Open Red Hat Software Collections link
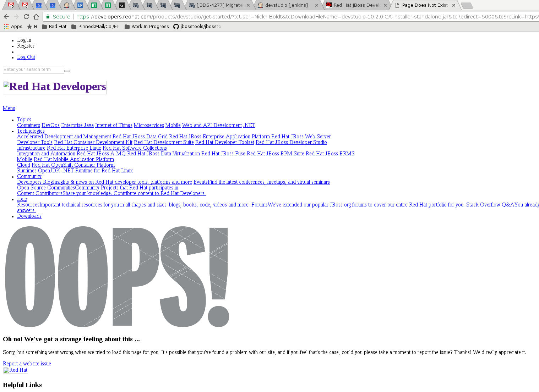The width and height of the screenshot is (539, 392). [x=135, y=148]
